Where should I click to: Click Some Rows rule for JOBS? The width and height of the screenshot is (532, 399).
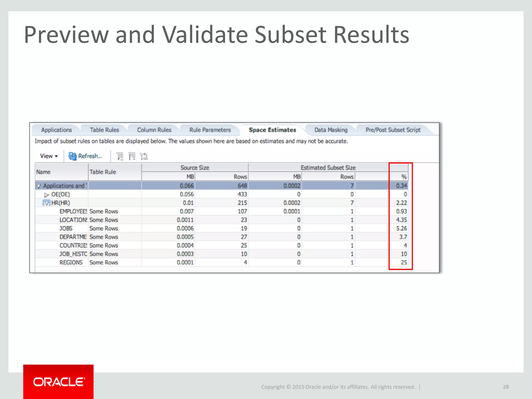(104, 229)
